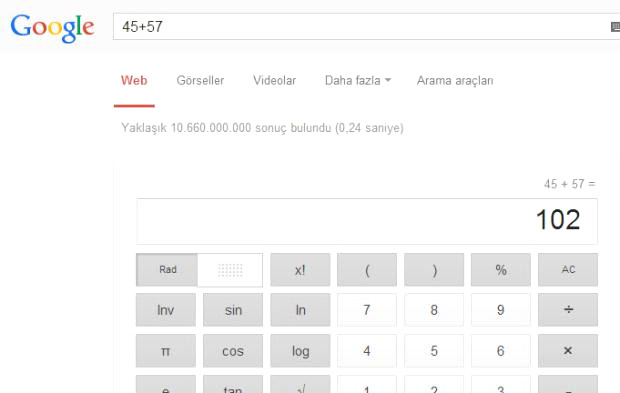Switch to the Görseller tab
This screenshot has height=393, width=620.
point(200,80)
